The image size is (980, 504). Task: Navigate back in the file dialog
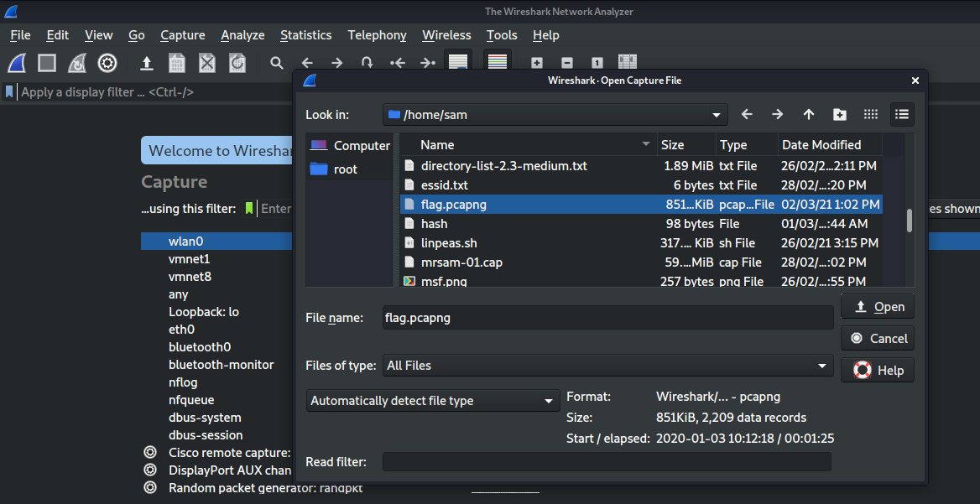coord(747,114)
